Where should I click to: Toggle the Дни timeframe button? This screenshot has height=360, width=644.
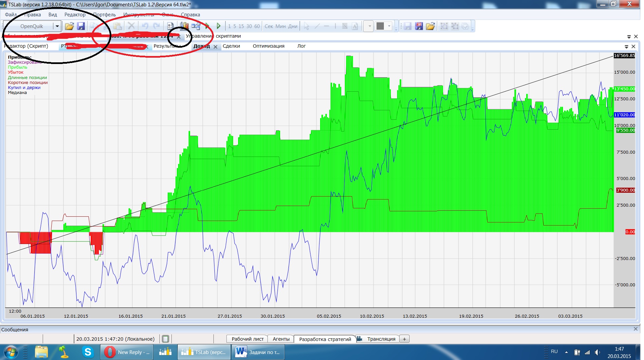(x=293, y=26)
